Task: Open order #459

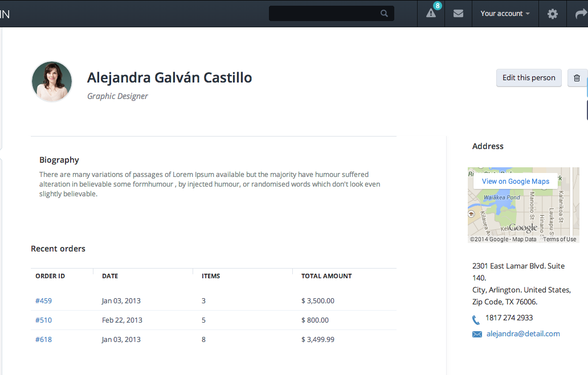Action: coord(43,300)
